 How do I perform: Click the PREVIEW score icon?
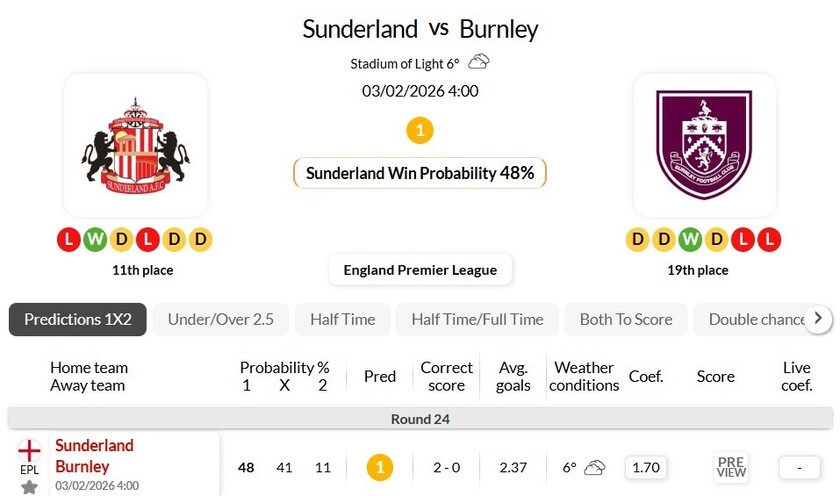pyautogui.click(x=731, y=466)
